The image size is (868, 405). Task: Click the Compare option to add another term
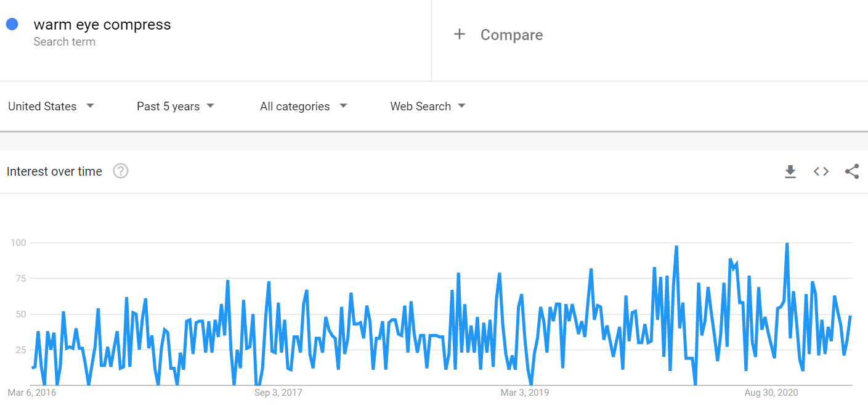[511, 35]
